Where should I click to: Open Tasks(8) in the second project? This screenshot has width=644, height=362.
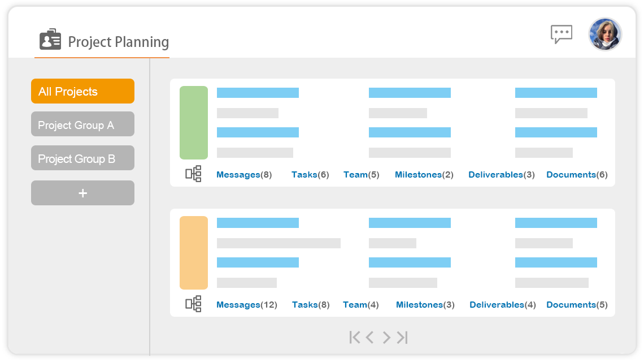click(x=310, y=305)
